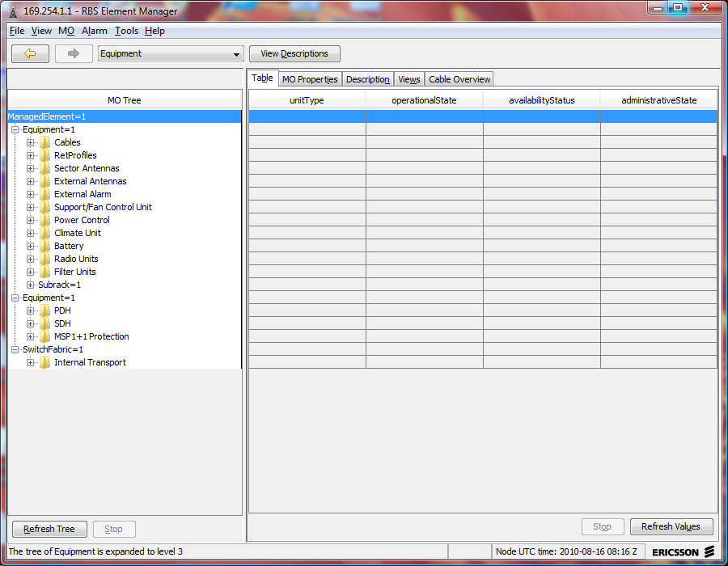Image resolution: width=728 pixels, height=566 pixels.
Task: Expand the Cables tree node
Action: pyautogui.click(x=30, y=142)
